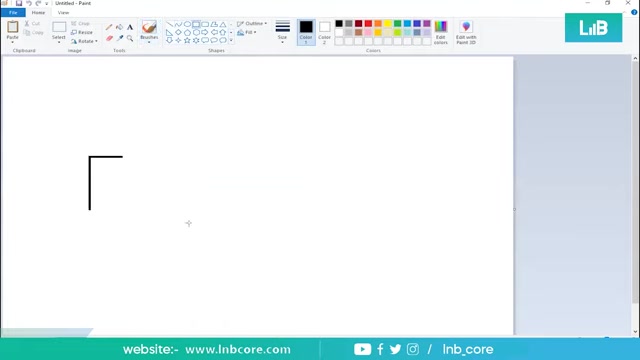Image resolution: width=640 pixels, height=360 pixels.
Task: Activate Color 2 selector
Action: tap(324, 32)
